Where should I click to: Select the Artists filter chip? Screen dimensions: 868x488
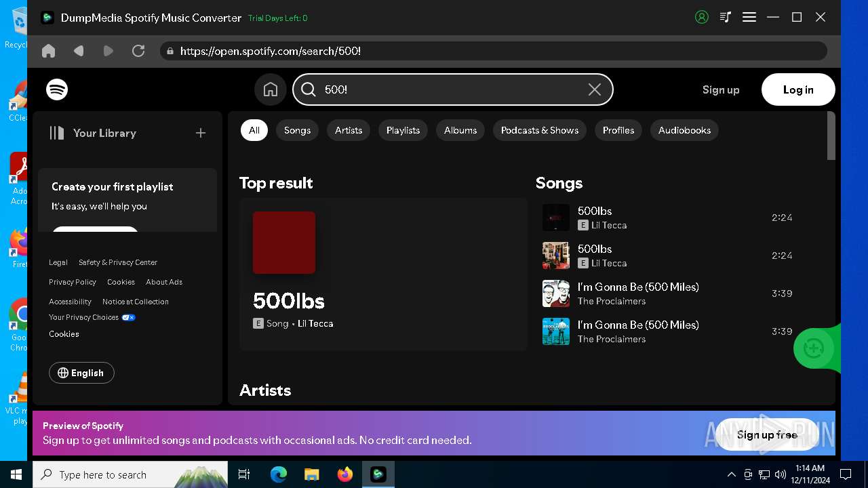click(349, 130)
